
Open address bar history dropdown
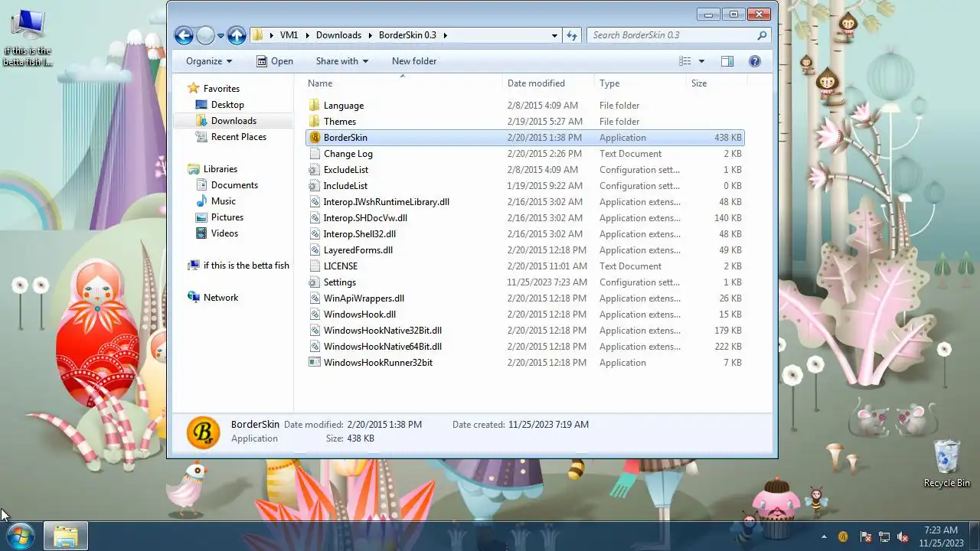pyautogui.click(x=554, y=35)
